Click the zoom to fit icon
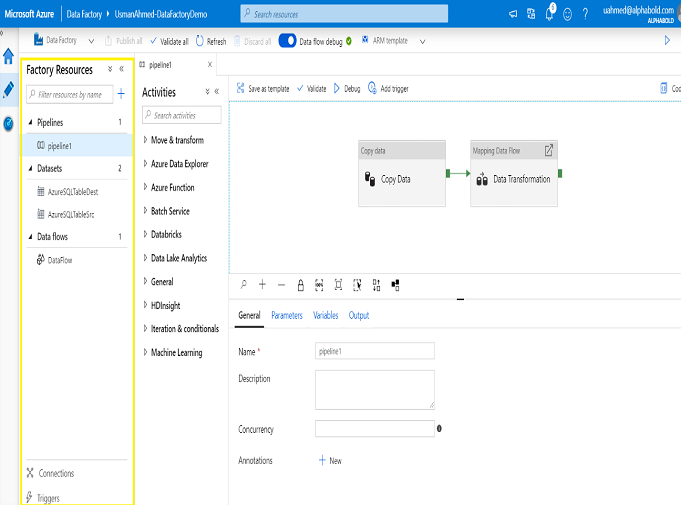The height and width of the screenshot is (505, 681). [338, 284]
